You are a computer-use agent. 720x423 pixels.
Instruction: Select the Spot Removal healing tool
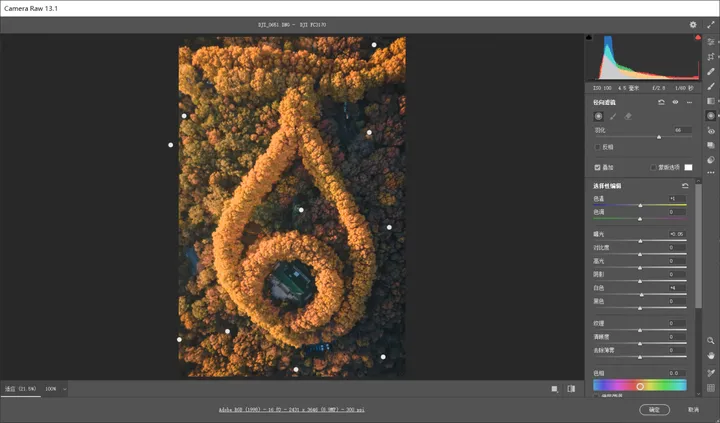(711, 71)
